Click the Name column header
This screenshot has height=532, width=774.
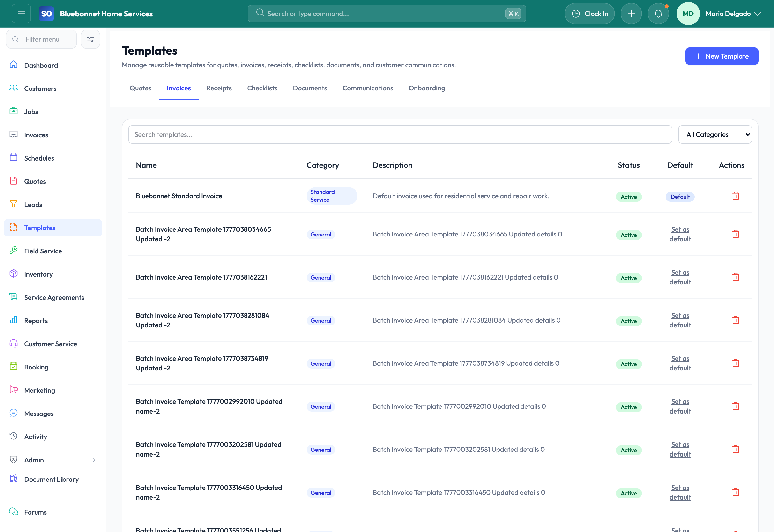tap(146, 165)
